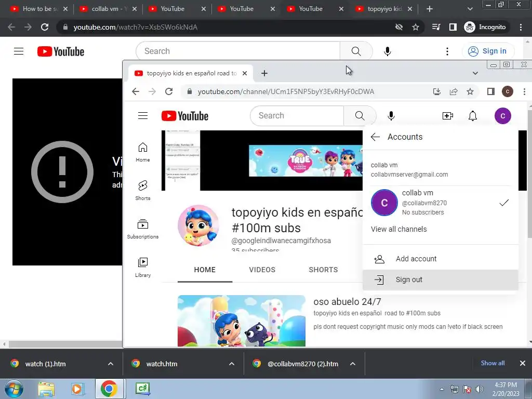
Task: Open the notifications bell
Action: click(473, 116)
